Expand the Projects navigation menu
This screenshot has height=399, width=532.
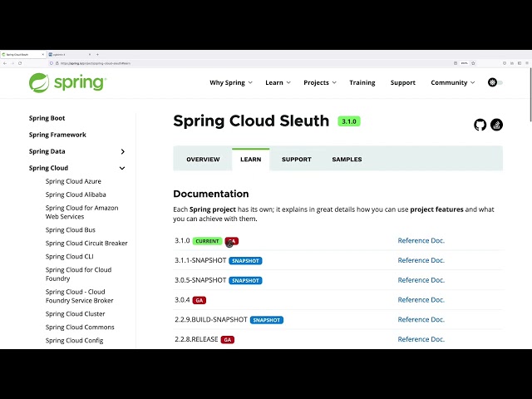(x=319, y=83)
